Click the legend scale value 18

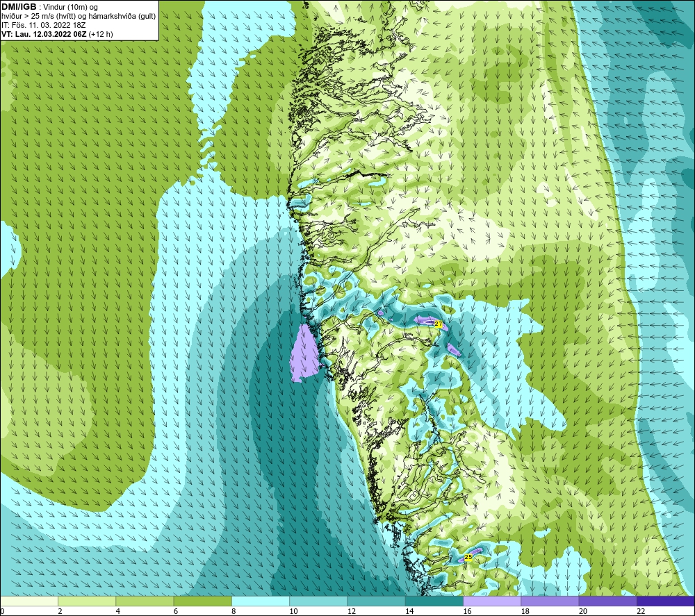[525, 612]
